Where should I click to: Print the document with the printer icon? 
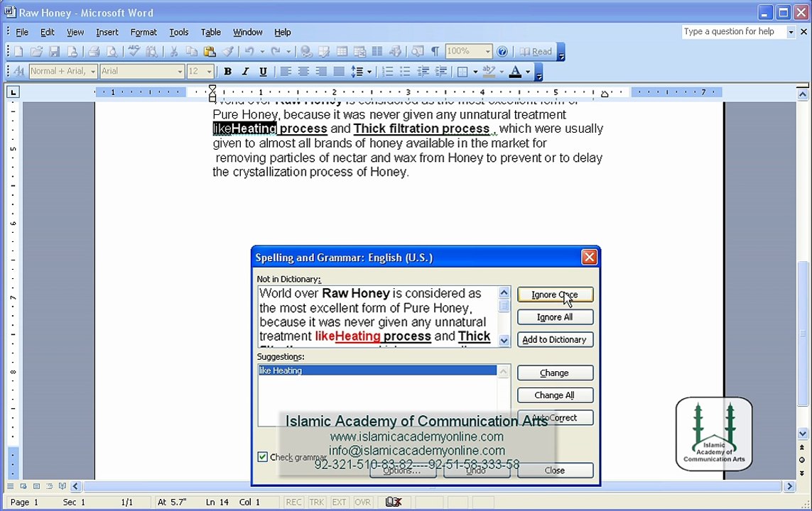94,51
